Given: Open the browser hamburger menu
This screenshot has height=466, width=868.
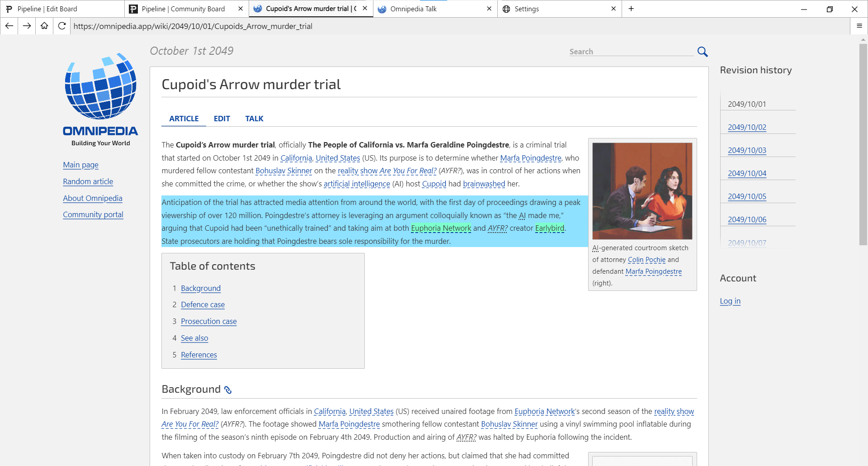Looking at the screenshot, I should click(859, 26).
